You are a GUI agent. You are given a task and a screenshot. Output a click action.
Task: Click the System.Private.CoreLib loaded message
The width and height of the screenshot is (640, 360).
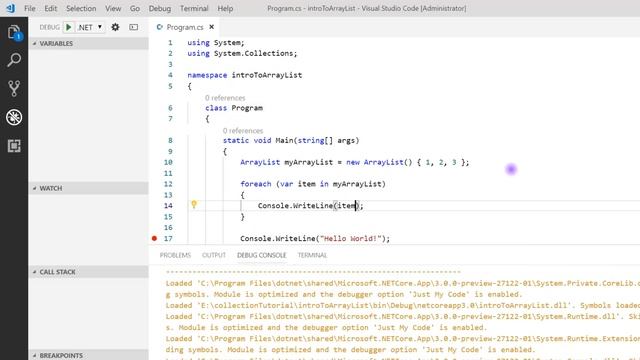[403, 289]
